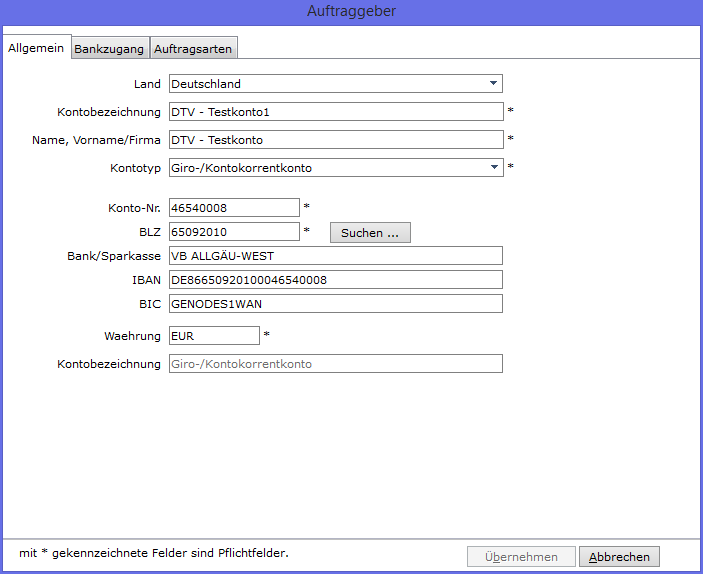Click the IBAN label
Image resolution: width=703 pixels, height=574 pixels.
(x=146, y=280)
